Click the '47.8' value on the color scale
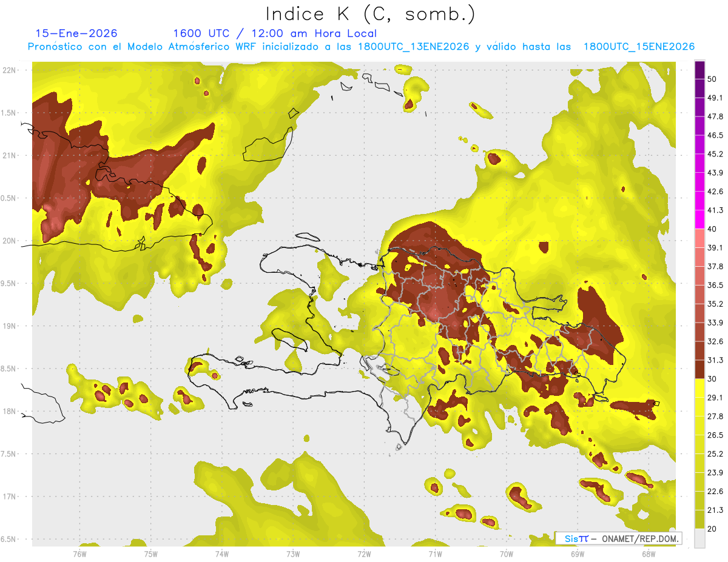Viewport: 728px width, 562px height. tap(715, 116)
